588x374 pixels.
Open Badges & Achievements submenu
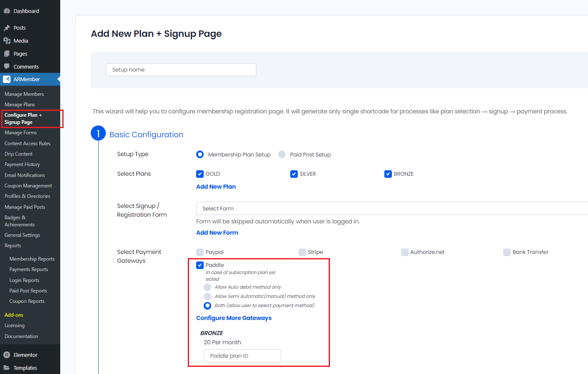[x=20, y=221]
